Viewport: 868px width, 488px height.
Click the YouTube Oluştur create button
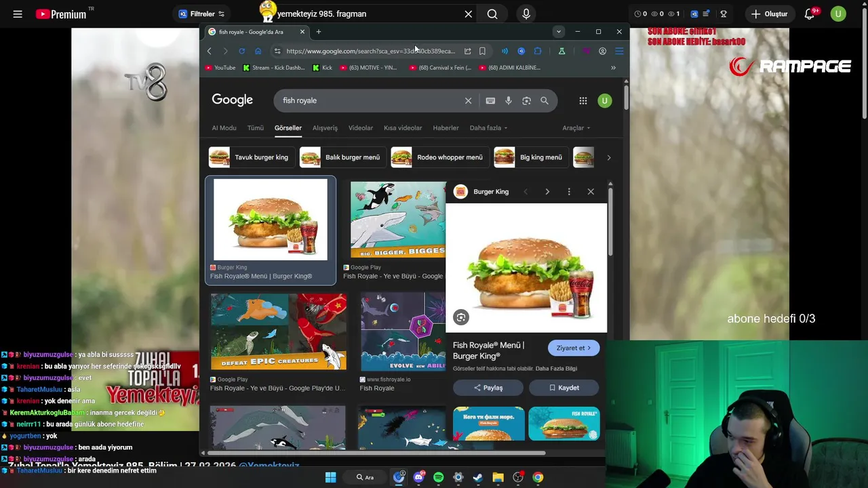[770, 14]
